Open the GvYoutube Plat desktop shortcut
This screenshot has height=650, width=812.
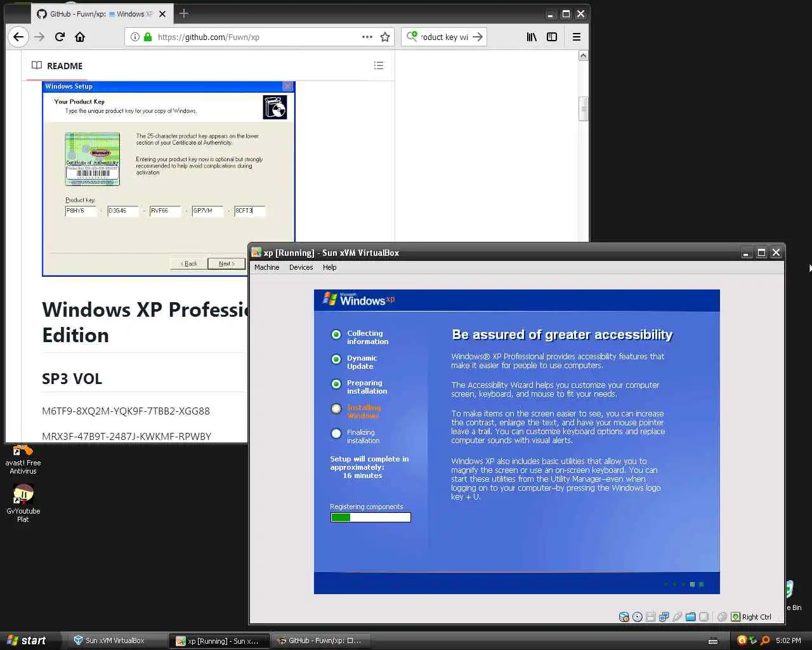point(23,503)
